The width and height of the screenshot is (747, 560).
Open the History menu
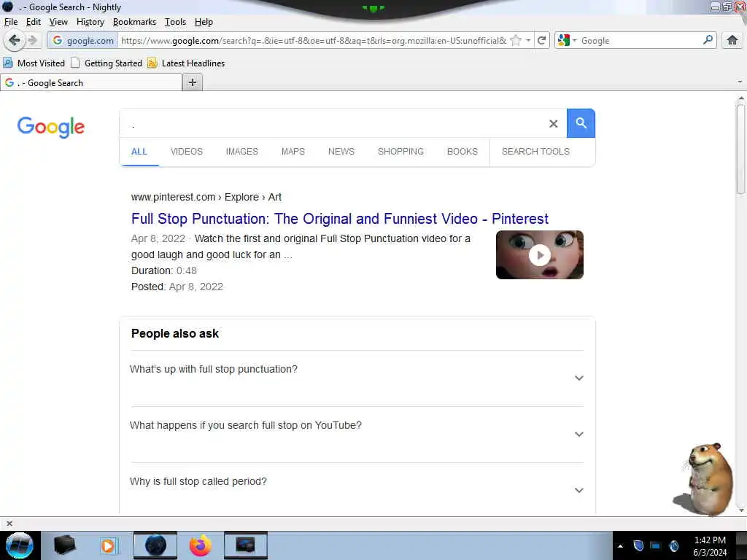point(90,22)
